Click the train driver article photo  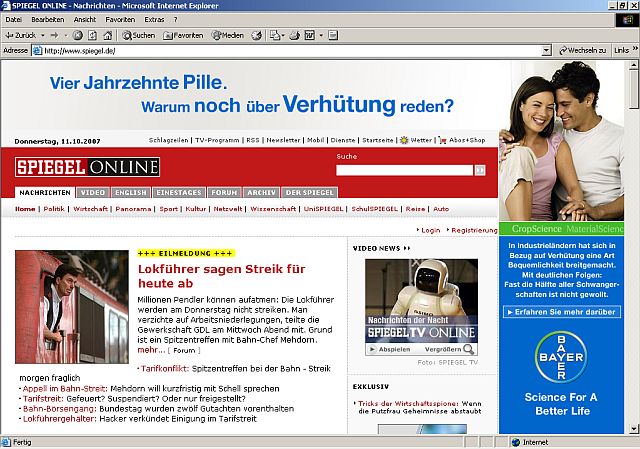pyautogui.click(x=72, y=307)
